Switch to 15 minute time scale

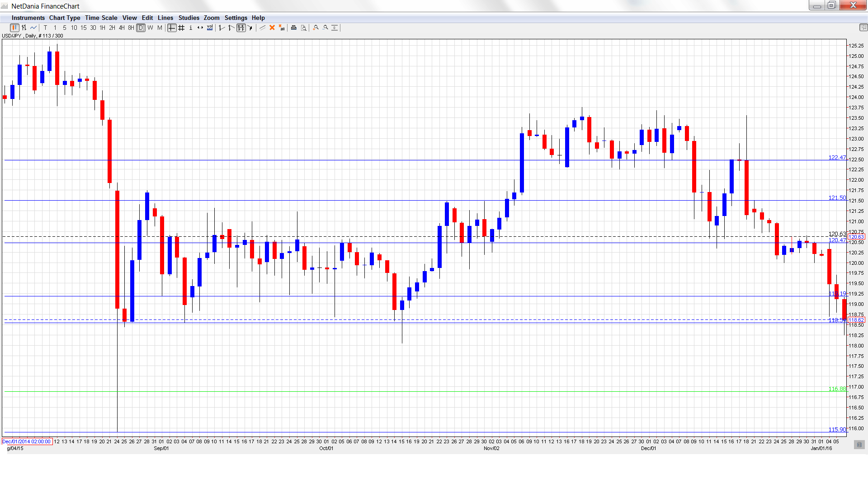point(84,28)
